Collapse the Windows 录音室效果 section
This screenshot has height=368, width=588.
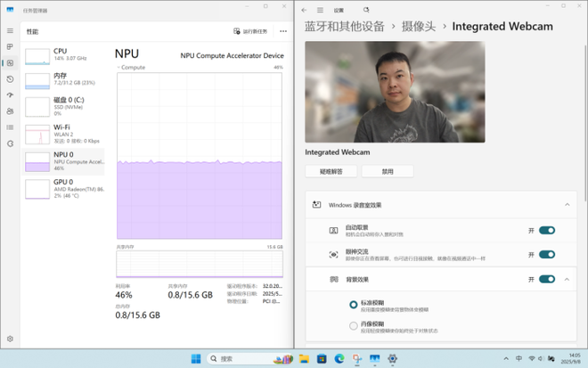pos(568,205)
